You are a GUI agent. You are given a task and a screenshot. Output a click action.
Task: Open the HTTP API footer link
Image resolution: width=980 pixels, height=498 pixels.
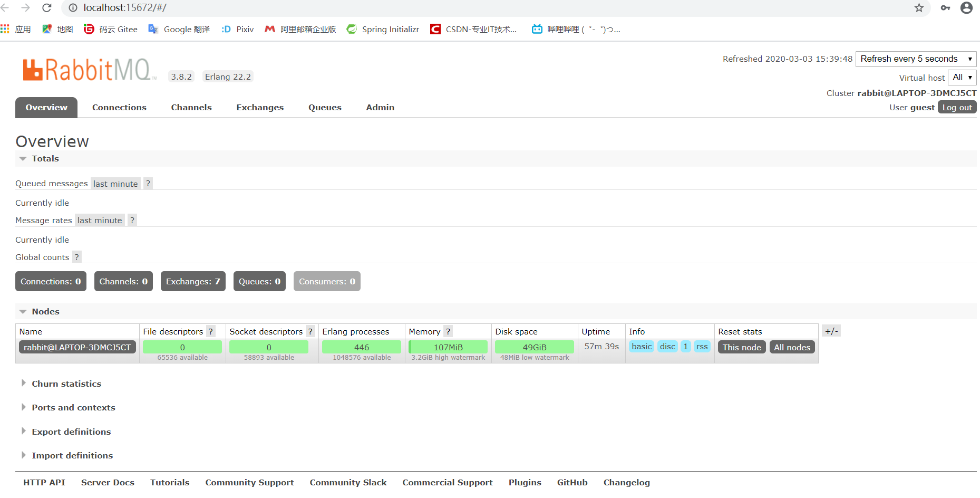click(44, 482)
